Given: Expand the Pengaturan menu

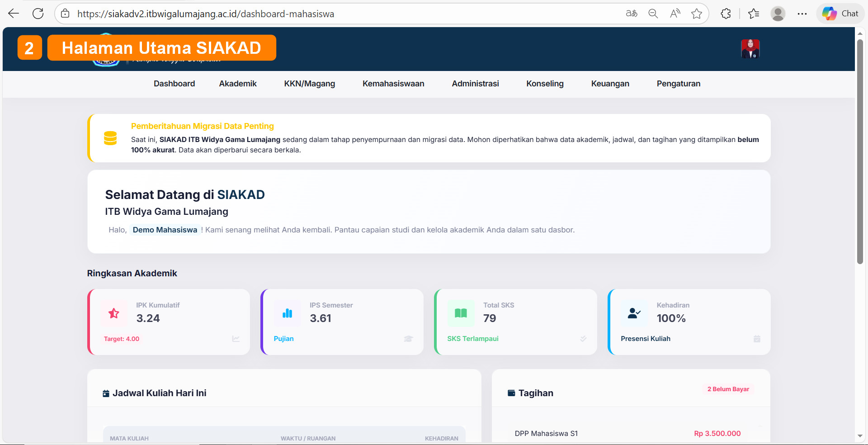Looking at the screenshot, I should tap(678, 84).
